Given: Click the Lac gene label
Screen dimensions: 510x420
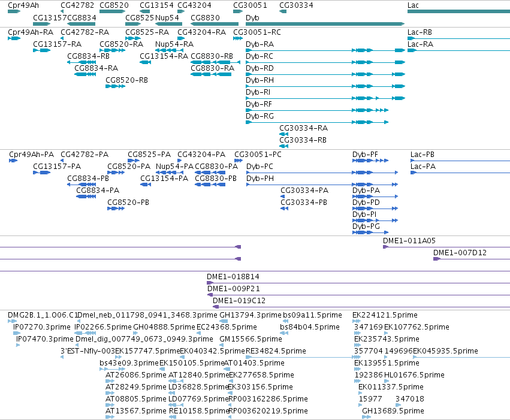Looking at the screenshot, I should tap(413, 5).
